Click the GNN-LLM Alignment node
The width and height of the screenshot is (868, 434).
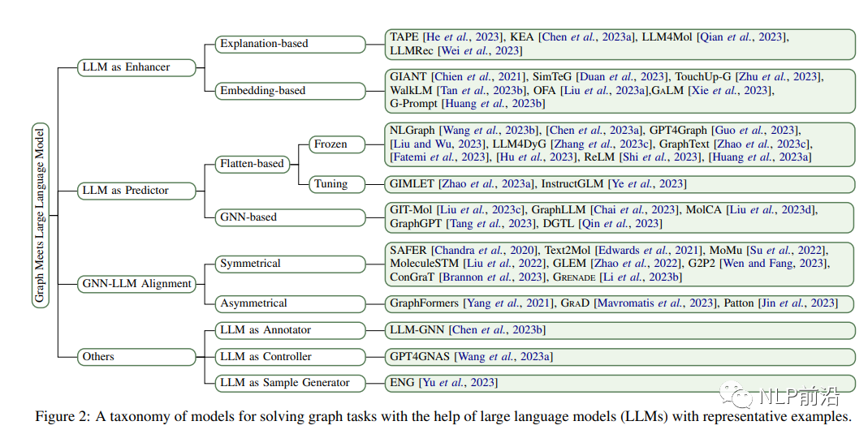point(136,284)
